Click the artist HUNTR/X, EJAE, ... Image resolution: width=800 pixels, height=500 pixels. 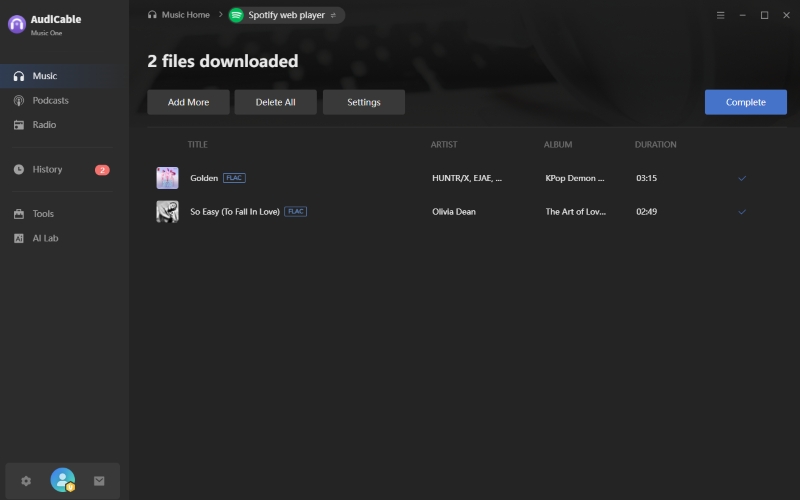click(467, 178)
